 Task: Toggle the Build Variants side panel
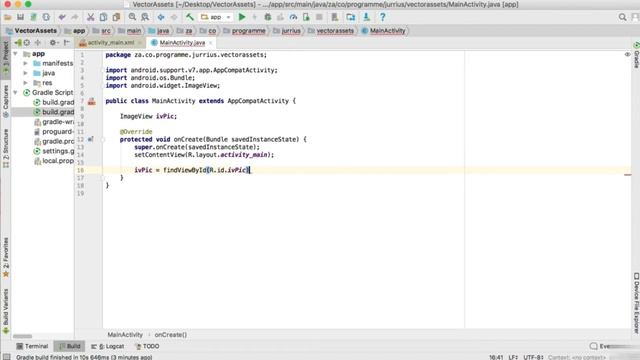(5, 311)
